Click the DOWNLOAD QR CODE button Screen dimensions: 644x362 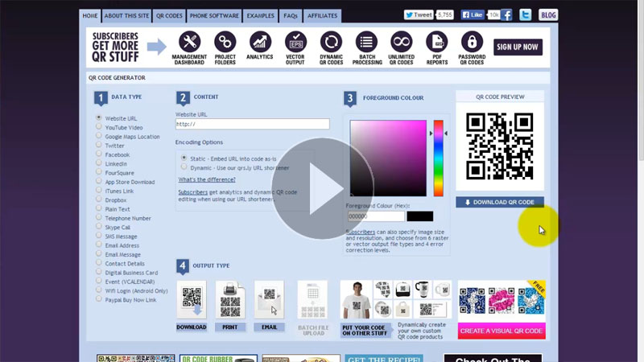500,202
